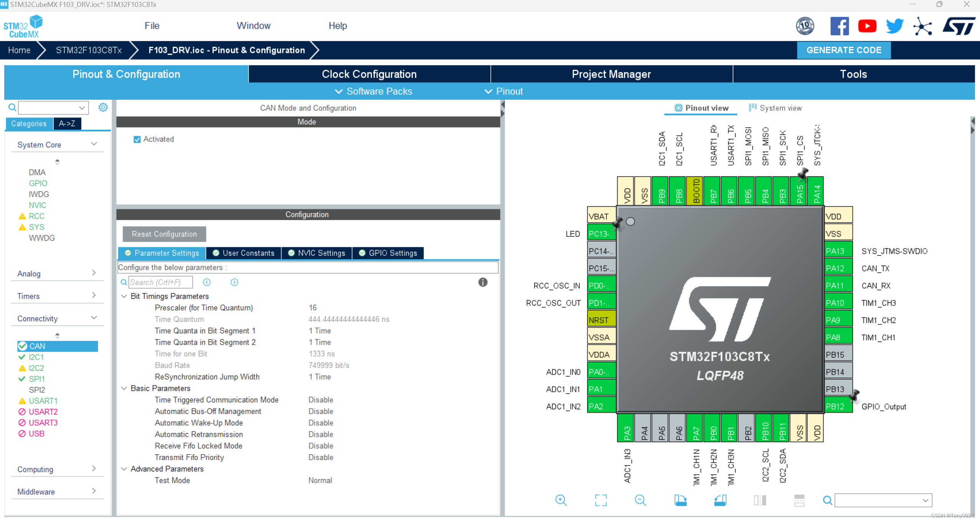Click the best-fit view icon below the chip
The height and width of the screenshot is (522, 980).
click(601, 501)
